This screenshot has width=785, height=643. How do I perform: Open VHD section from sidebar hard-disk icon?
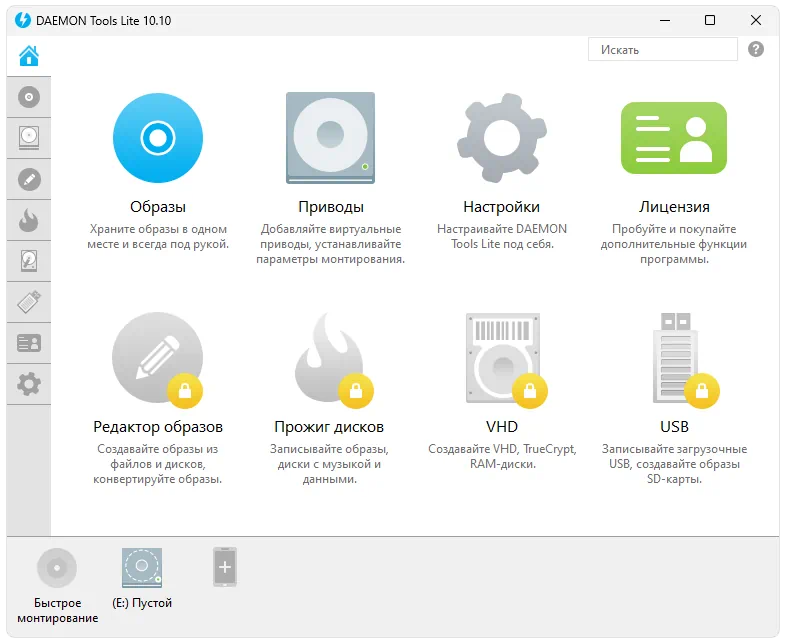coord(29,261)
